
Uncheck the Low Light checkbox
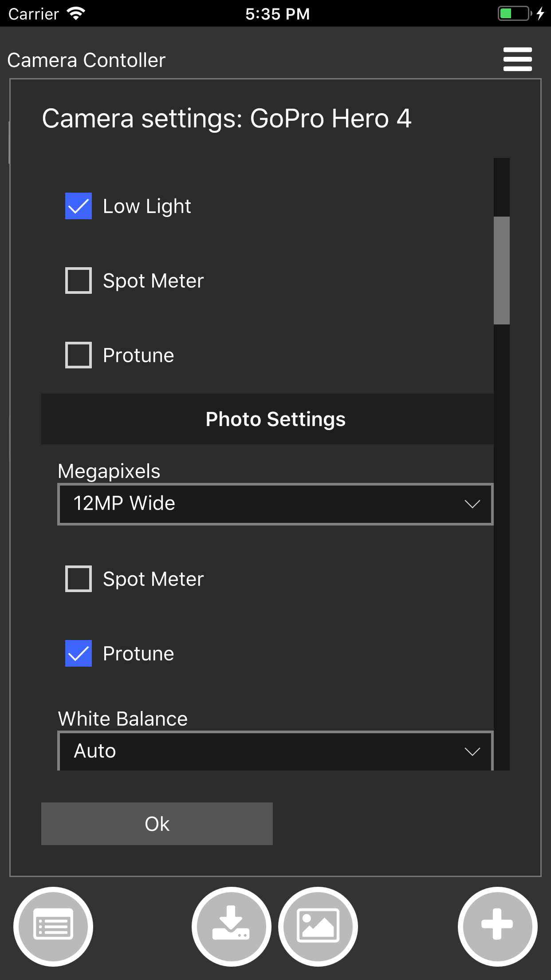click(79, 206)
